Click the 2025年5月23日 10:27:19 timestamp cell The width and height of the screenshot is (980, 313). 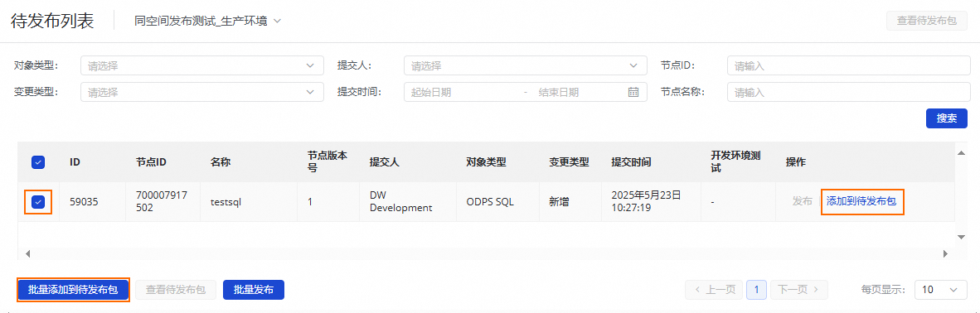pyautogui.click(x=646, y=202)
